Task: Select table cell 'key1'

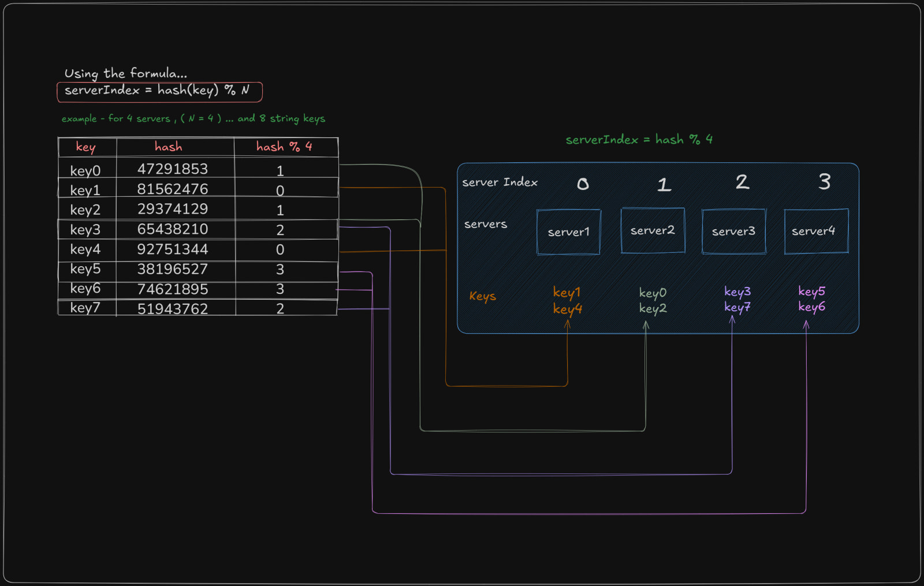Action: [x=85, y=190]
